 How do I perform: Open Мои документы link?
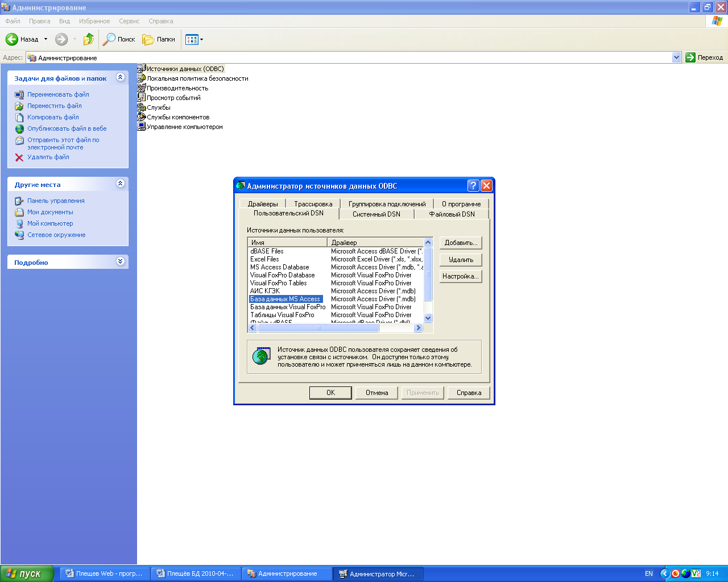click(50, 212)
